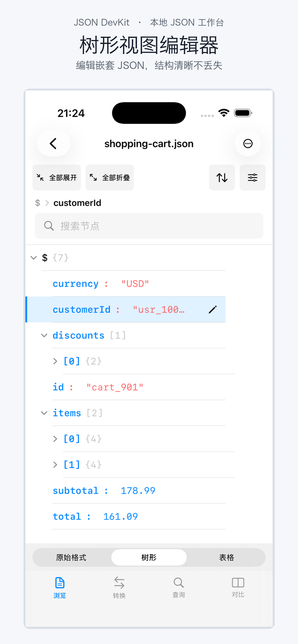The height and width of the screenshot is (644, 298).
Task: Switch to 原始格式 raw view
Action: click(71, 557)
